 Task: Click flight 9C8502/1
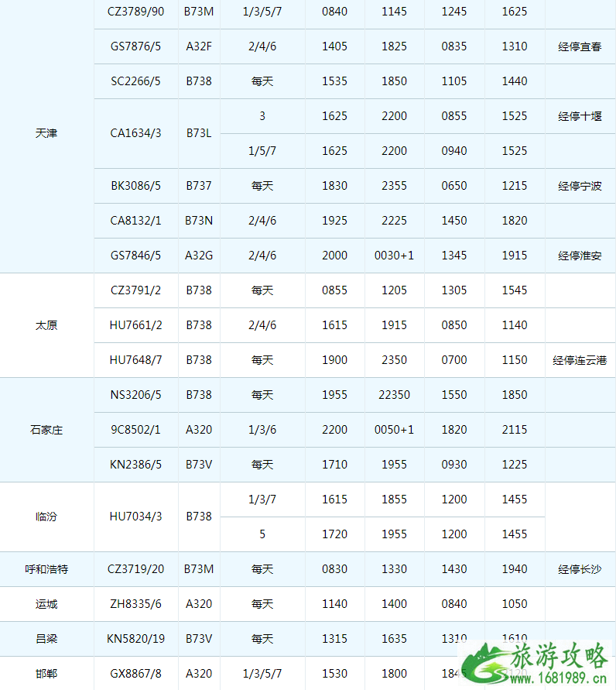(135, 430)
